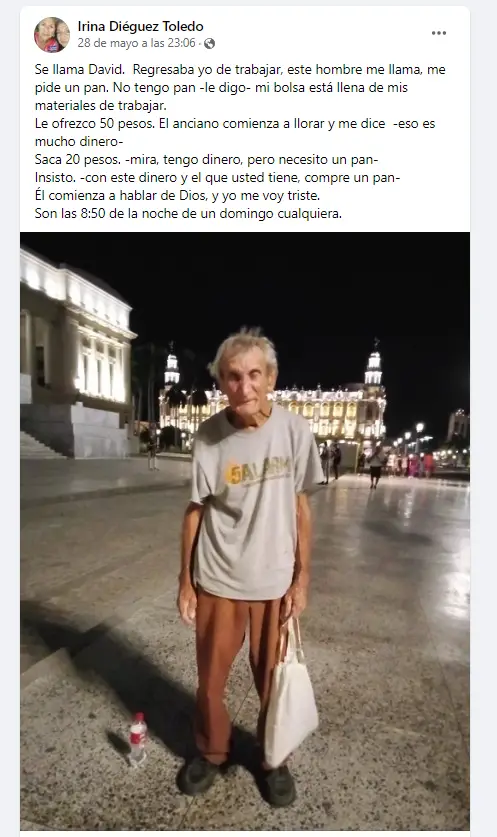Open the post timestamp 28 de mayo

(x=137, y=43)
